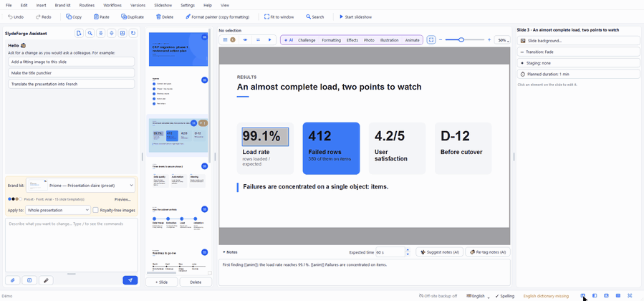Click Slide background... button

578,41
